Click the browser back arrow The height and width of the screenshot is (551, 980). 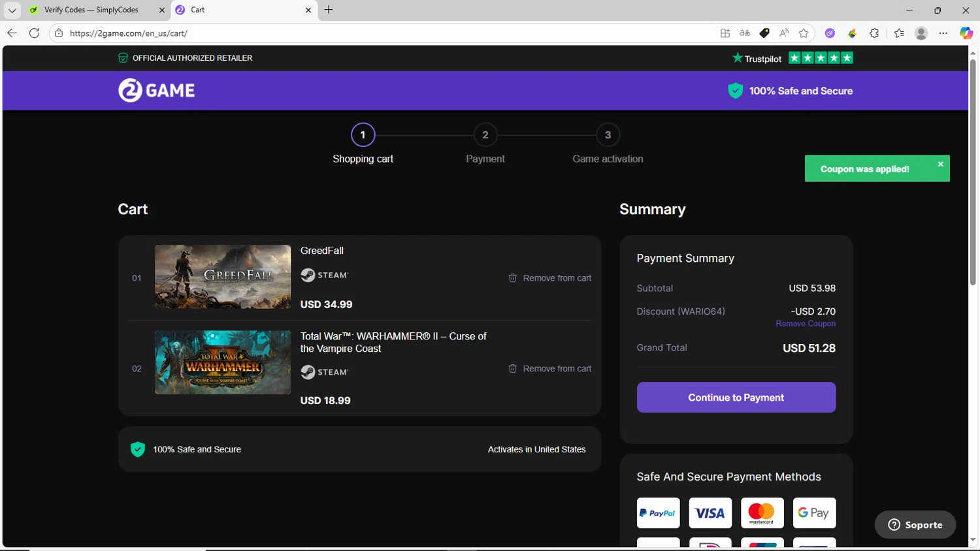(x=12, y=33)
